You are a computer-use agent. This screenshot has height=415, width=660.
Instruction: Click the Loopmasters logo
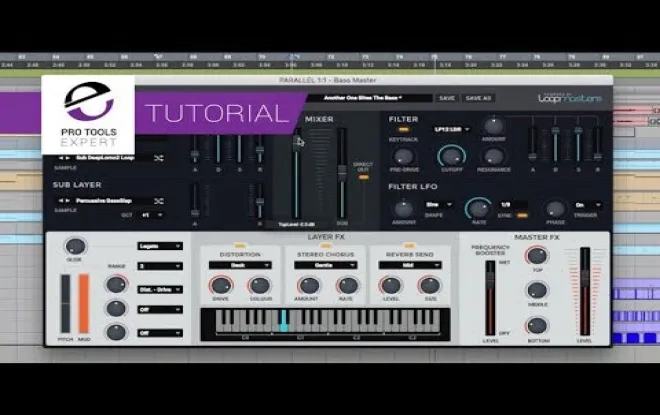tap(570, 98)
